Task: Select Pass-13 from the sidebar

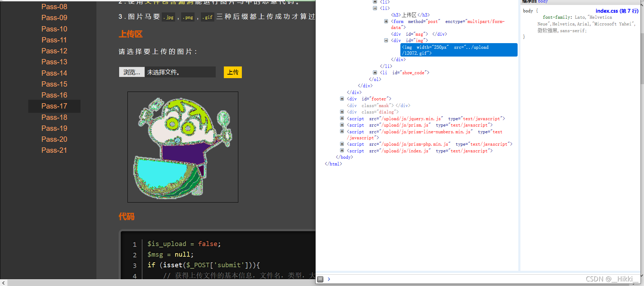Action: coord(54,62)
